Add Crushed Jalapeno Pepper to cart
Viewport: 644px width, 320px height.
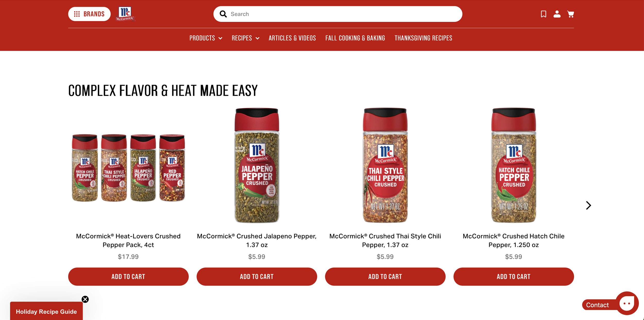pyautogui.click(x=257, y=277)
